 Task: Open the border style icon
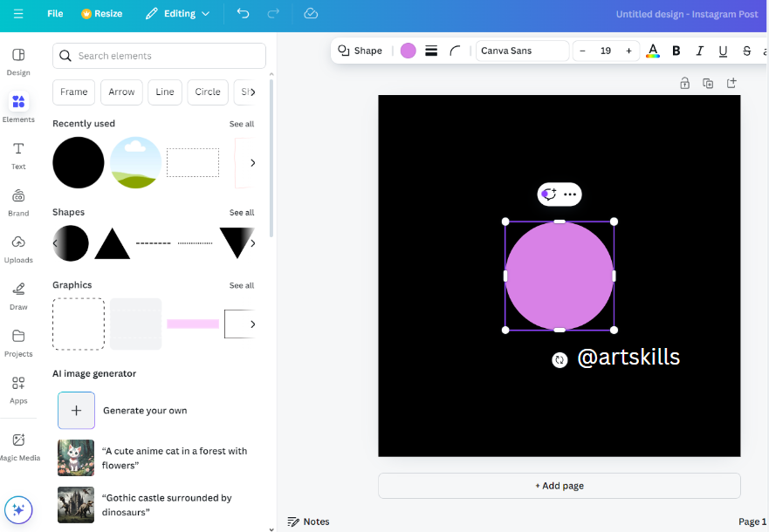click(431, 51)
